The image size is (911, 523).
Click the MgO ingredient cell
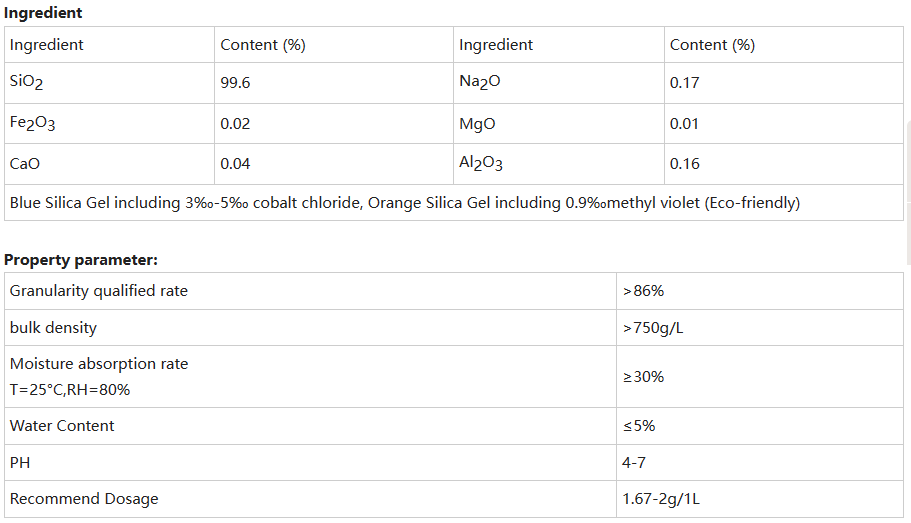(477, 124)
